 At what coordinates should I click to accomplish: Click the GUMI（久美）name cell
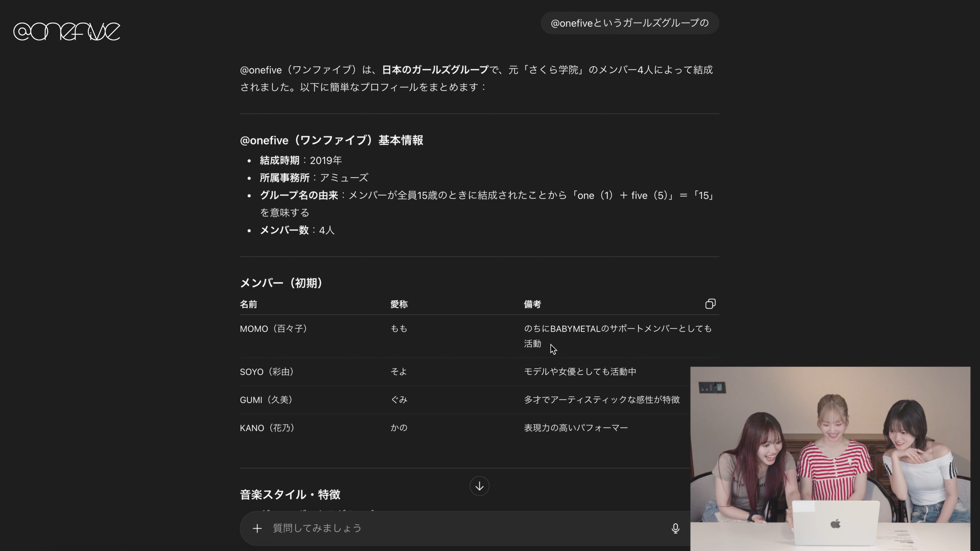(266, 400)
